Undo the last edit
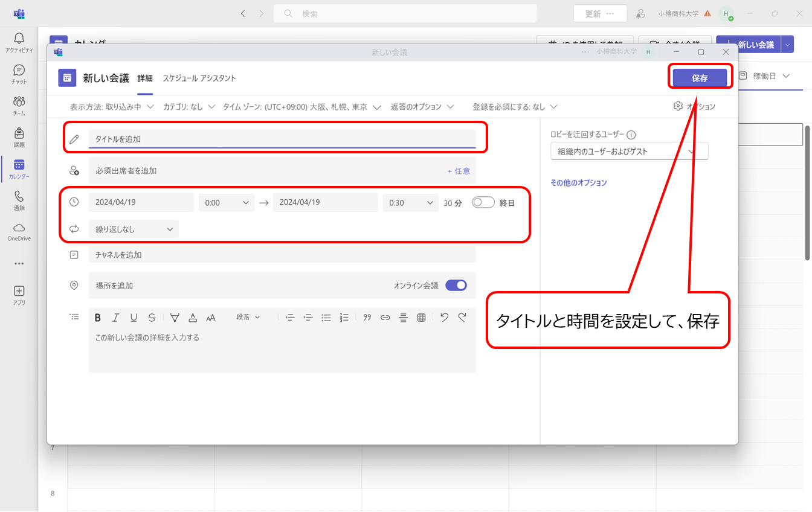This screenshot has height=512, width=812. point(444,318)
